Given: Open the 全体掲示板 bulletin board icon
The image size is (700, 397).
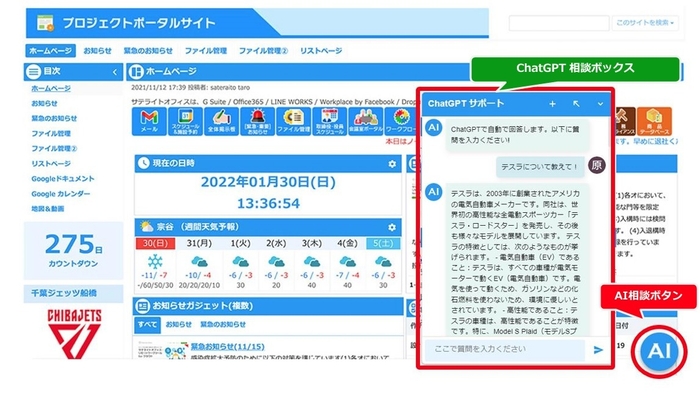Looking at the screenshot, I should [x=221, y=121].
